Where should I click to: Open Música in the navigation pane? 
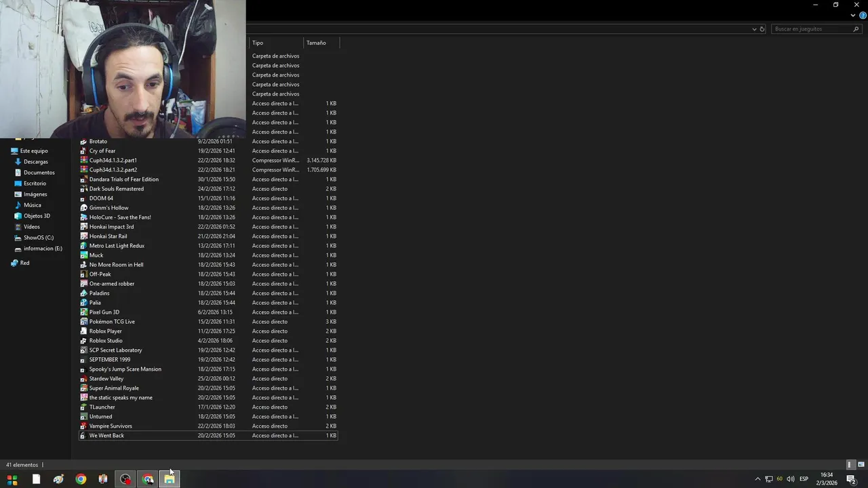[x=33, y=205]
